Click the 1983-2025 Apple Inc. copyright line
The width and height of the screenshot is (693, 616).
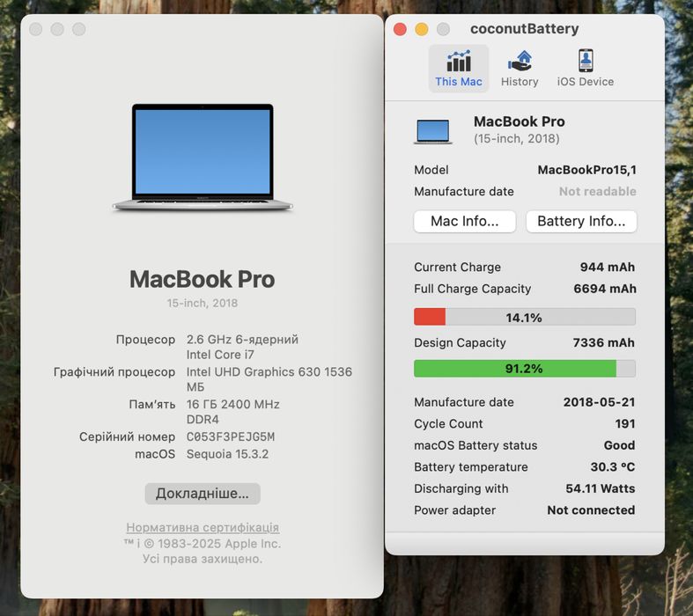(x=203, y=544)
